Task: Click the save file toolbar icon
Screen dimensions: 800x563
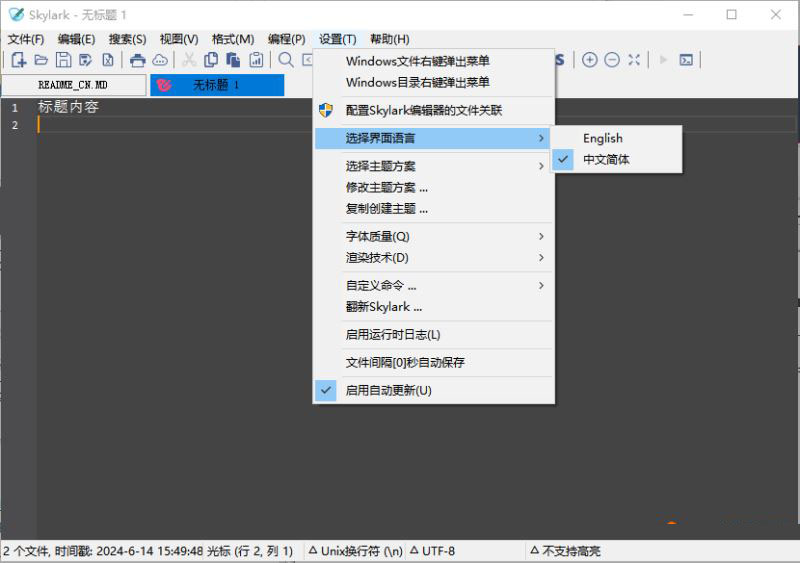Action: click(63, 60)
